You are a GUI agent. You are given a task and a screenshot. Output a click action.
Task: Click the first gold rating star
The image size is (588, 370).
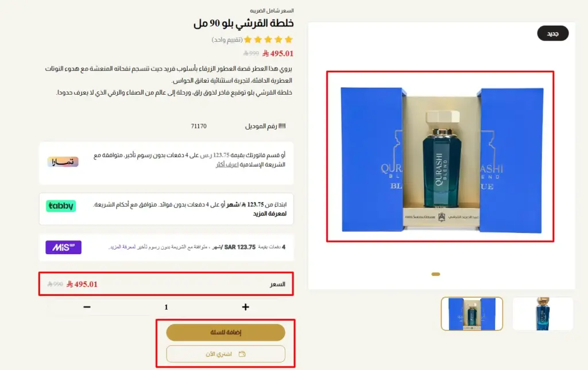pos(288,40)
